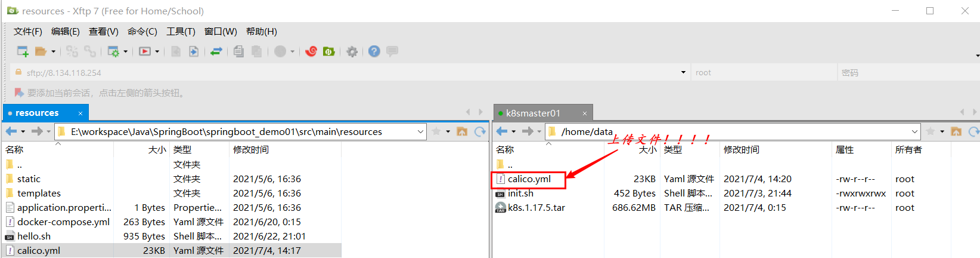
Task: Launch Xshell via red swirl icon
Action: point(311,51)
